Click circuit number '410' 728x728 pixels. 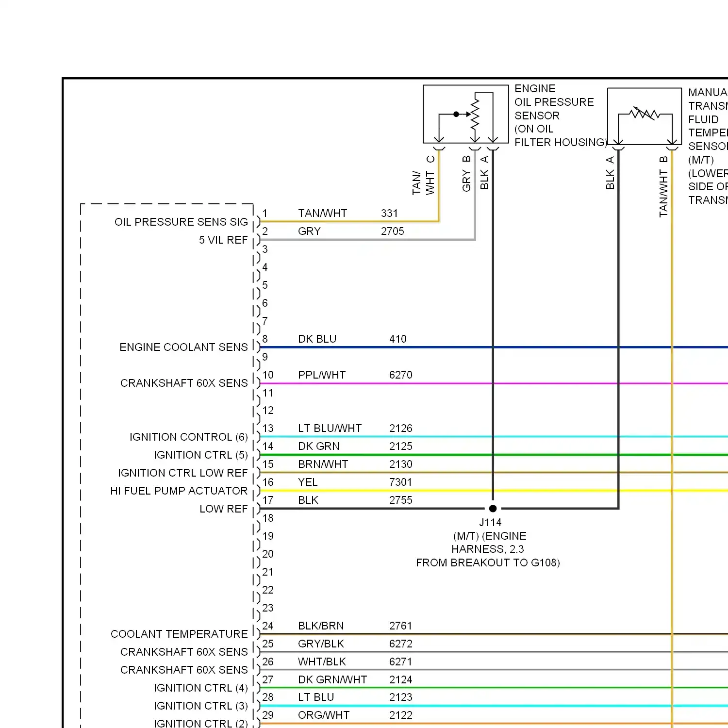pyautogui.click(x=398, y=339)
